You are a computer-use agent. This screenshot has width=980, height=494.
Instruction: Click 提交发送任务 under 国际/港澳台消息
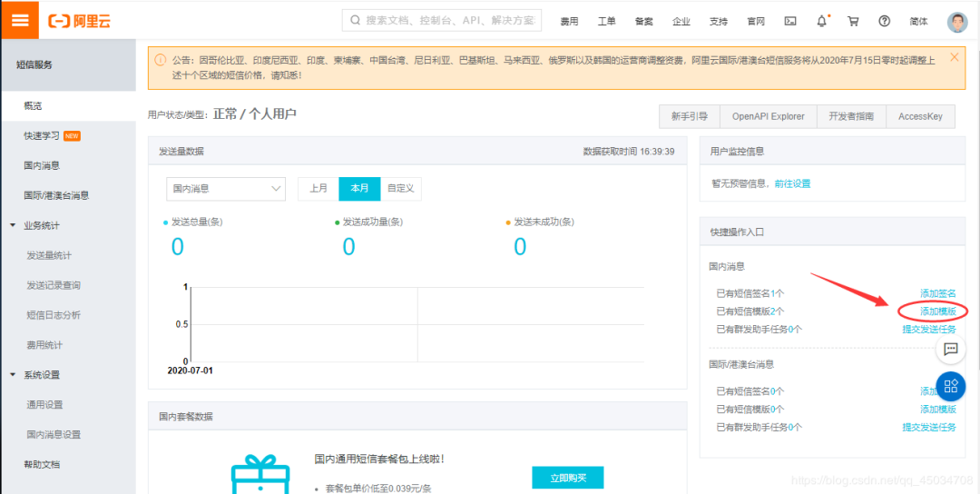click(929, 427)
